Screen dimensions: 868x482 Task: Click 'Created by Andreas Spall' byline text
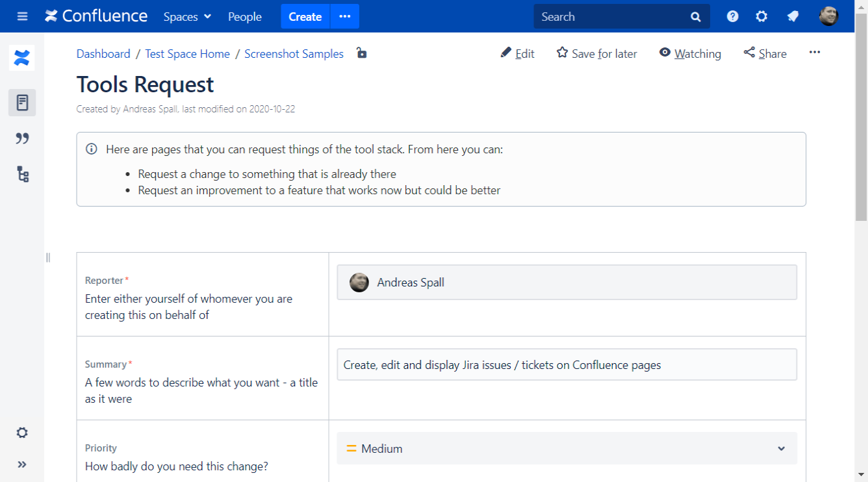pyautogui.click(x=127, y=109)
